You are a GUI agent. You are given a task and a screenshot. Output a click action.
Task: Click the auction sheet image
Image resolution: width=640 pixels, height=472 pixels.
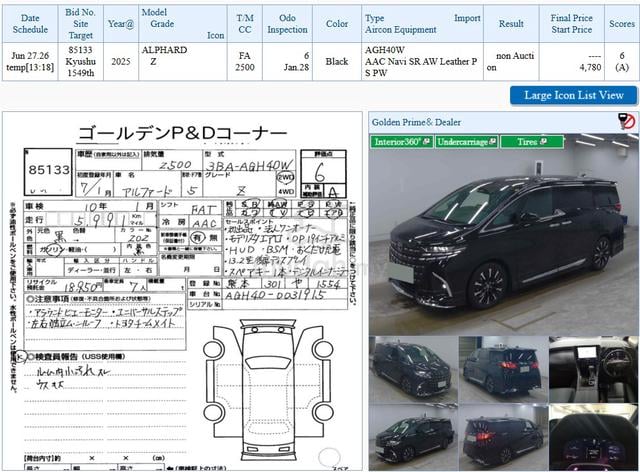click(x=182, y=291)
